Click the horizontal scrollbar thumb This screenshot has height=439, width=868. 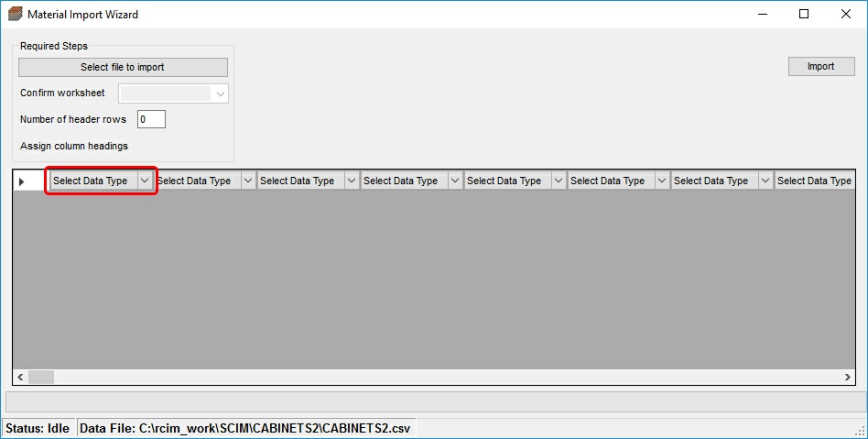tap(41, 377)
